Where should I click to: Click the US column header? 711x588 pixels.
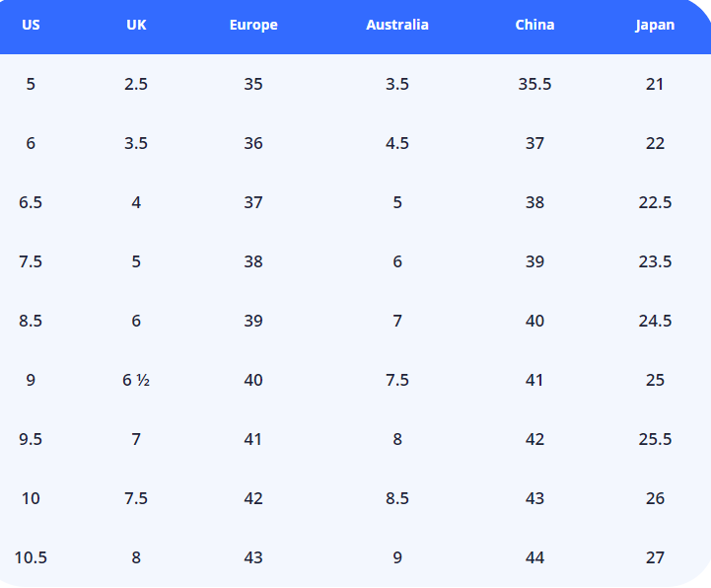point(31,25)
